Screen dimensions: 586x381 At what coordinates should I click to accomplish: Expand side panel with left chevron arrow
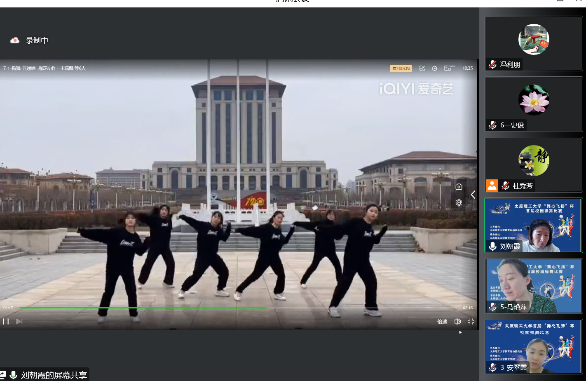click(x=473, y=194)
